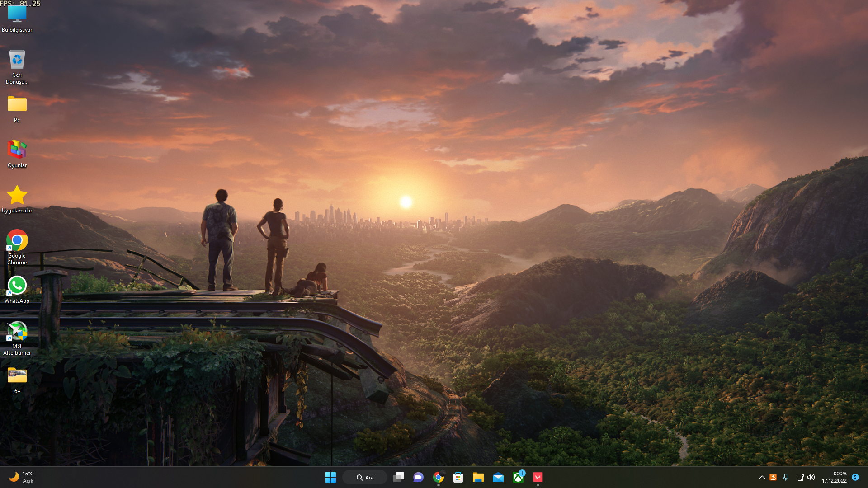This screenshot has height=488, width=868.
Task: Open the Bu bilgisayar desktop icon
Action: point(17,18)
